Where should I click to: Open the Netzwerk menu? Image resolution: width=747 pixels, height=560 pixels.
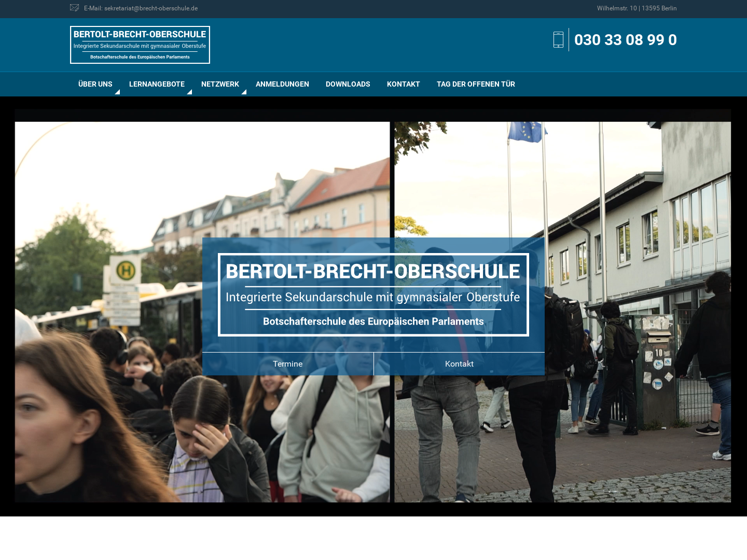click(220, 84)
